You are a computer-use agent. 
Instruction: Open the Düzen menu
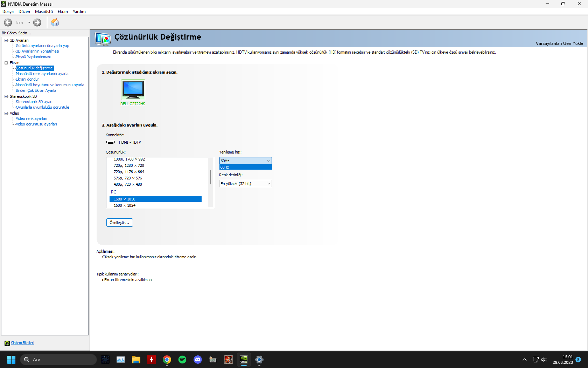(24, 12)
